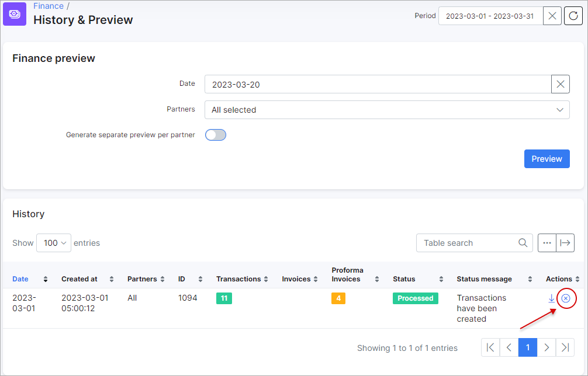The height and width of the screenshot is (376, 588).
Task: Export the History table using the arrow icon
Action: coord(565,242)
